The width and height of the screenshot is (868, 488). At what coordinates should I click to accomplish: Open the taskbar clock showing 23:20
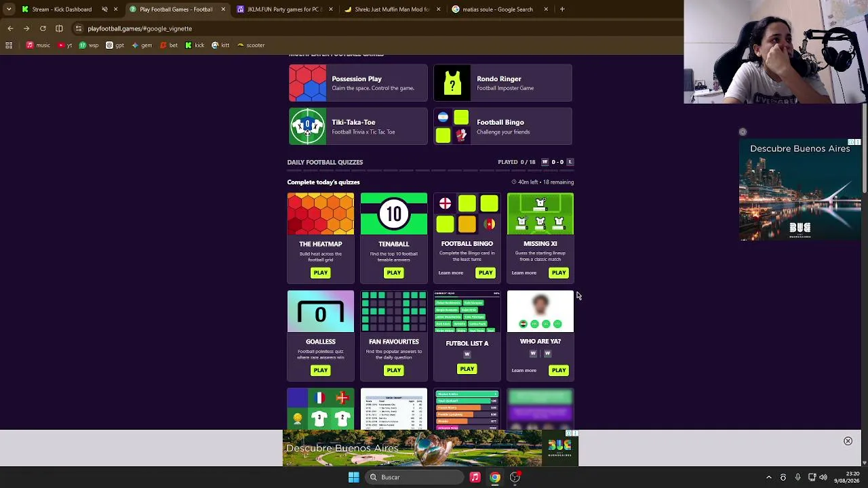848,477
